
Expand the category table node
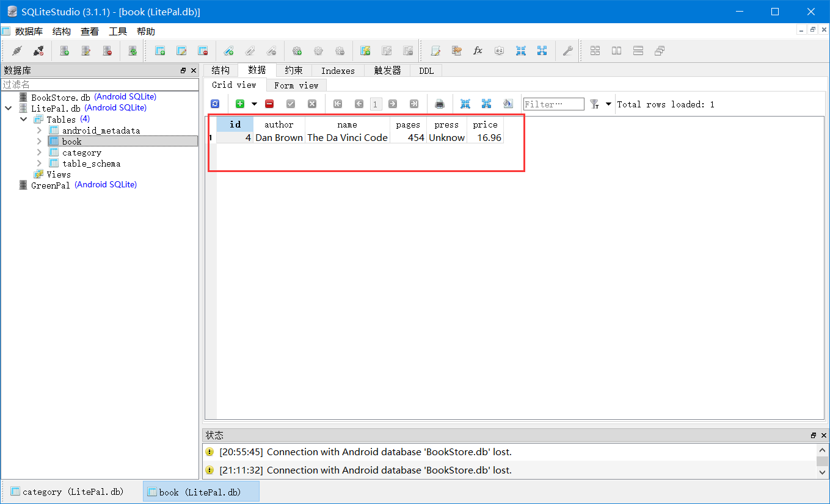pyautogui.click(x=39, y=153)
